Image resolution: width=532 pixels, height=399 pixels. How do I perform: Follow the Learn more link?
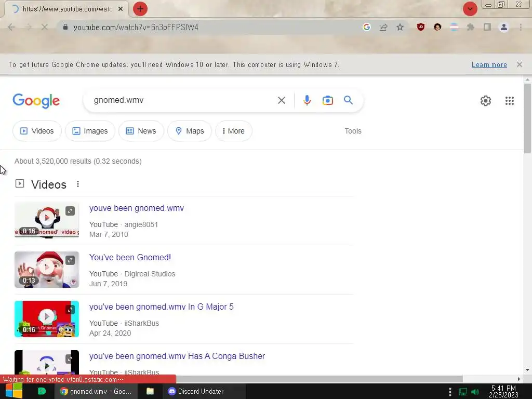(489, 64)
